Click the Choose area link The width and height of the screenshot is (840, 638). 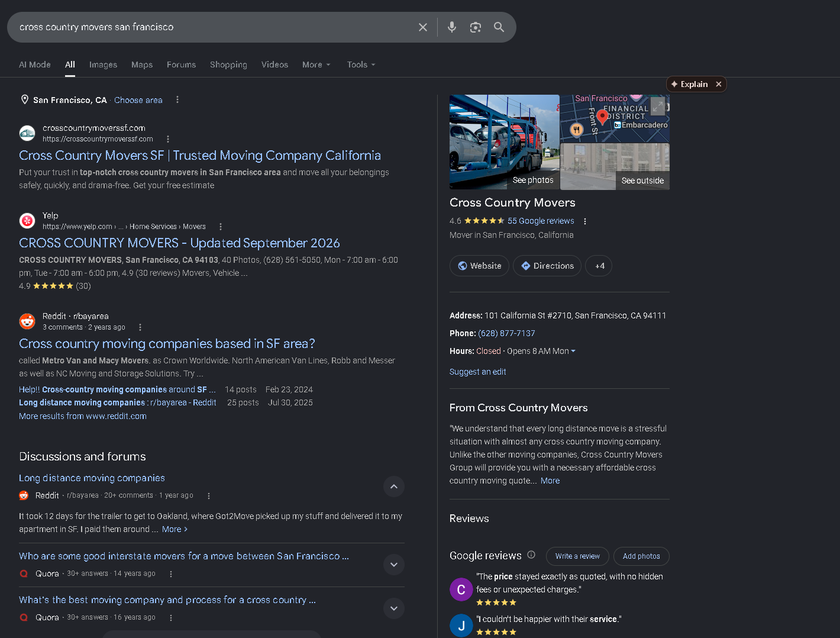click(138, 100)
